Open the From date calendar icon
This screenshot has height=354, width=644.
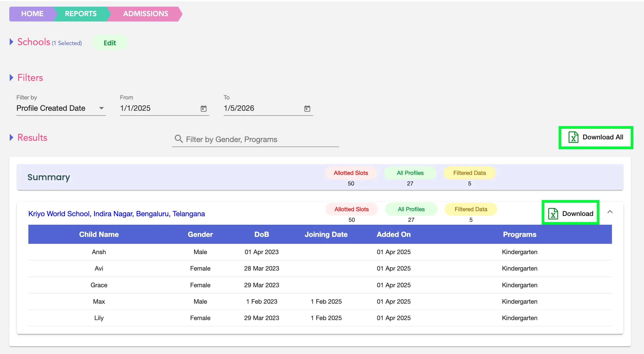pyautogui.click(x=204, y=108)
